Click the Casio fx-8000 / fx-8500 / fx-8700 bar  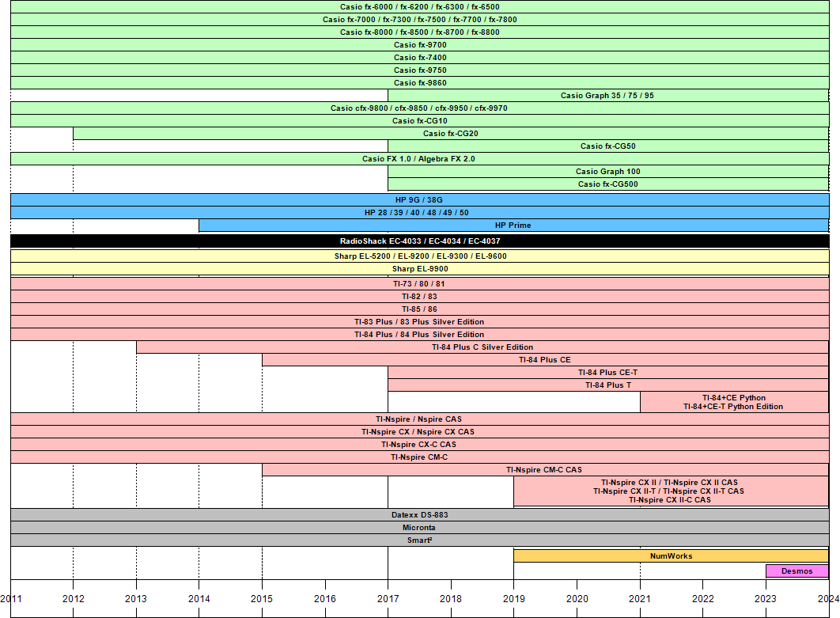(x=420, y=32)
